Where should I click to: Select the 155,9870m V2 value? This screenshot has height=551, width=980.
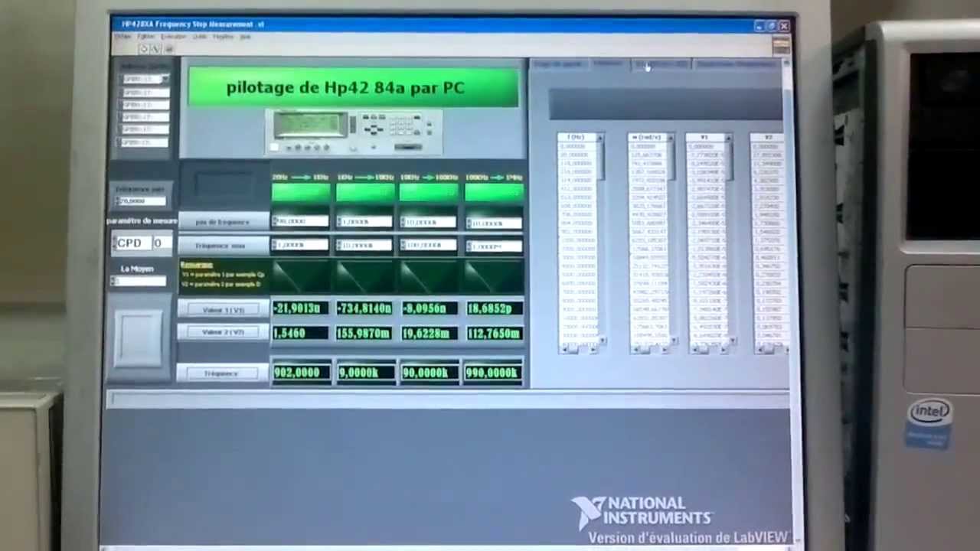pyautogui.click(x=365, y=333)
